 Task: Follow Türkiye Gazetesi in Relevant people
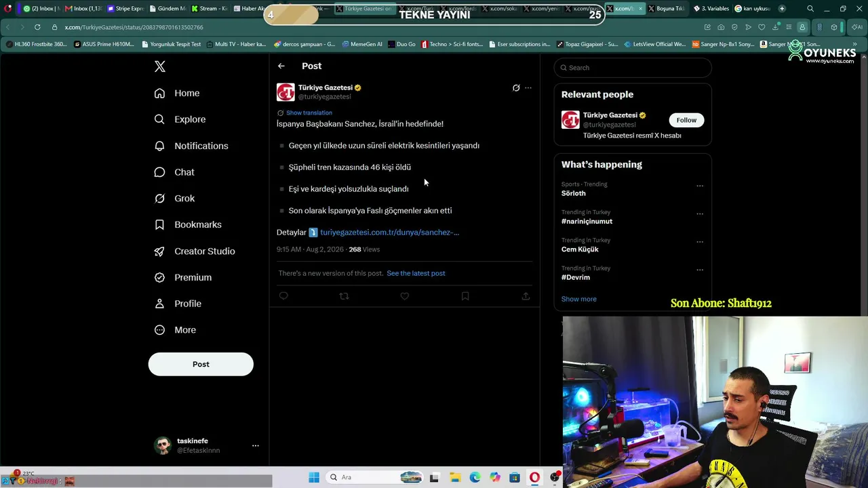686,120
